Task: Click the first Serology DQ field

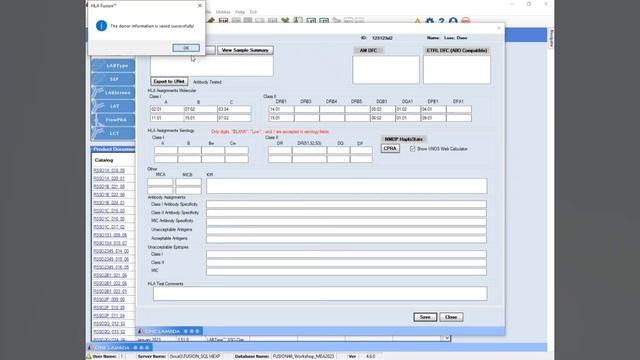Action: click(x=338, y=150)
